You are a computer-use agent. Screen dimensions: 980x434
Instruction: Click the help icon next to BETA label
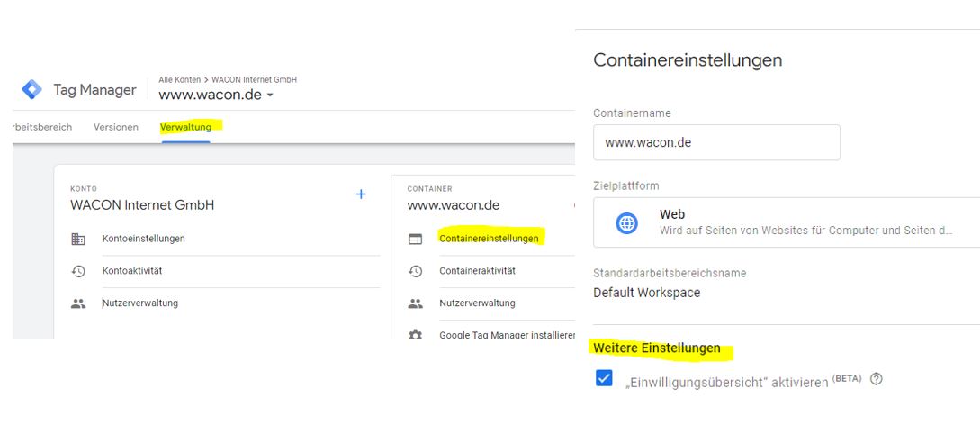click(x=876, y=379)
